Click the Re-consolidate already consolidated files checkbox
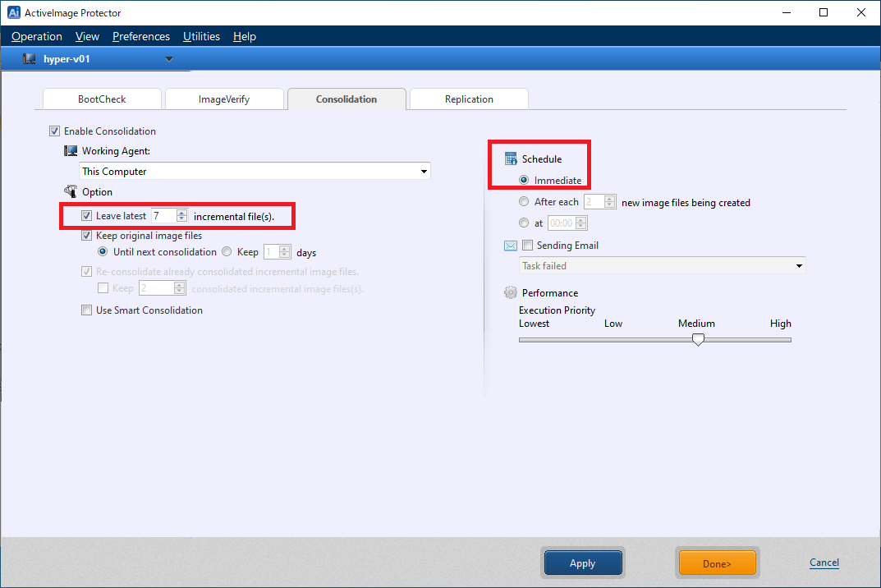This screenshot has width=881, height=588. [86, 272]
